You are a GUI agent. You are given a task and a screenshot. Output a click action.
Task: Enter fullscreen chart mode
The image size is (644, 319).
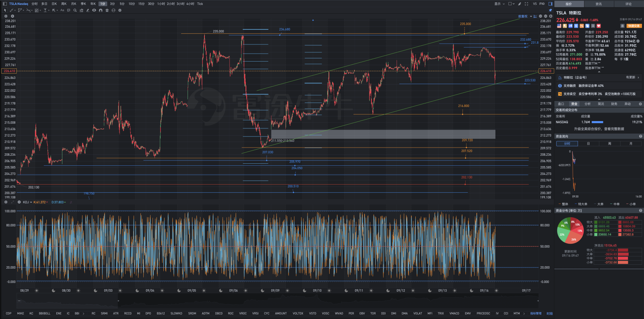[x=526, y=4]
